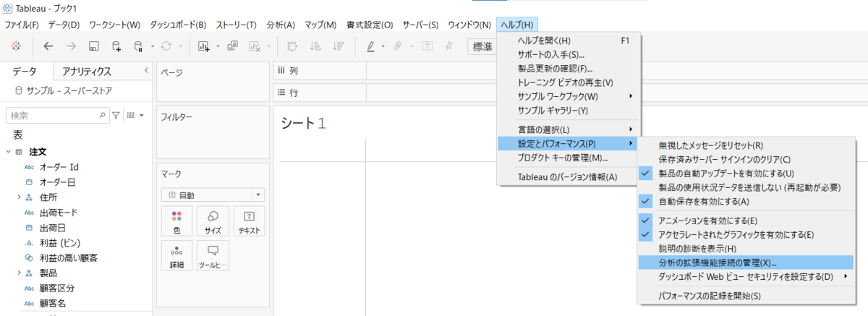Click the Duplicate sheet icon
Image resolution: width=868 pixels, height=316 pixels.
point(232,46)
